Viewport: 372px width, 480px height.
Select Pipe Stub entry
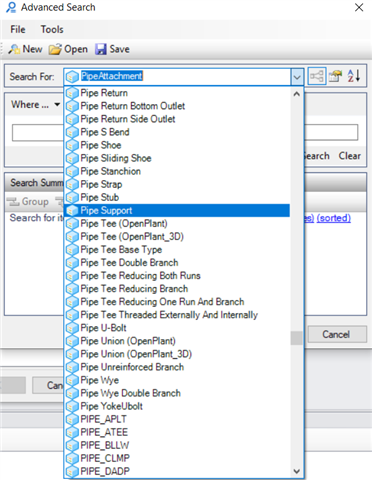177,197
